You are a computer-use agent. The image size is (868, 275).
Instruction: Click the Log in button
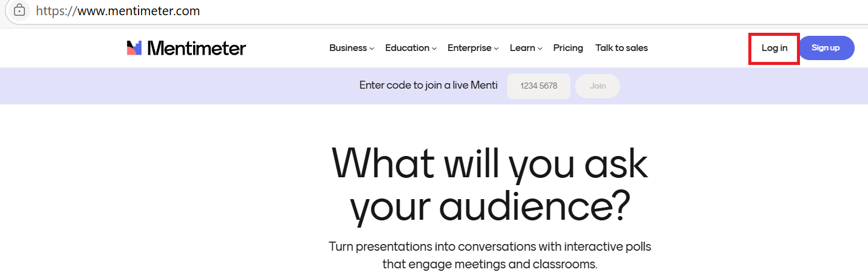(774, 48)
